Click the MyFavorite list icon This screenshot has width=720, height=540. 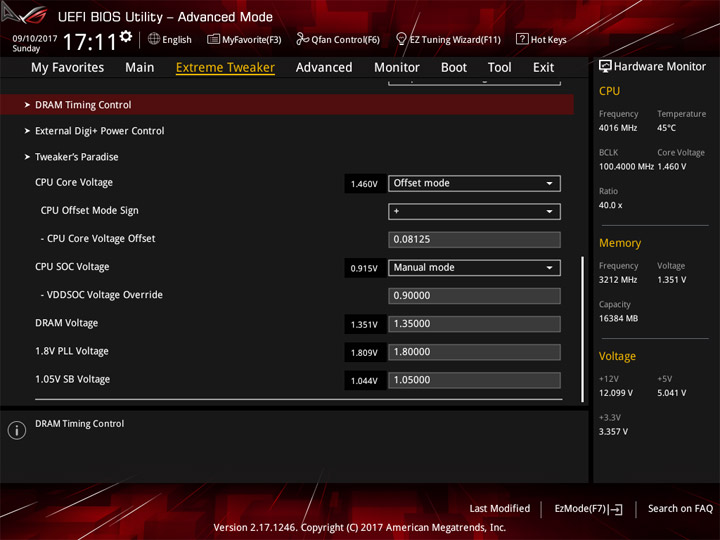213,39
